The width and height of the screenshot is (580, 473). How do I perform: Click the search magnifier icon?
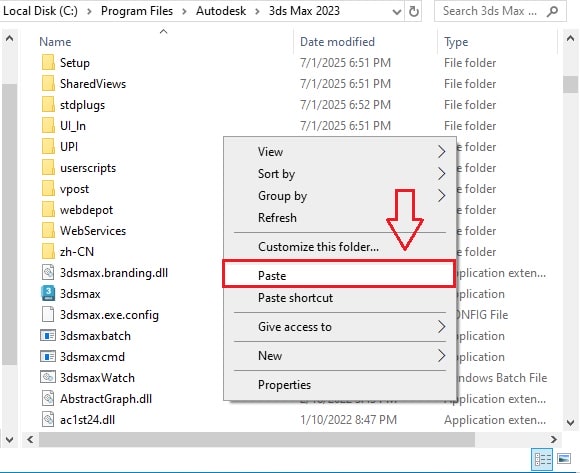(x=552, y=11)
